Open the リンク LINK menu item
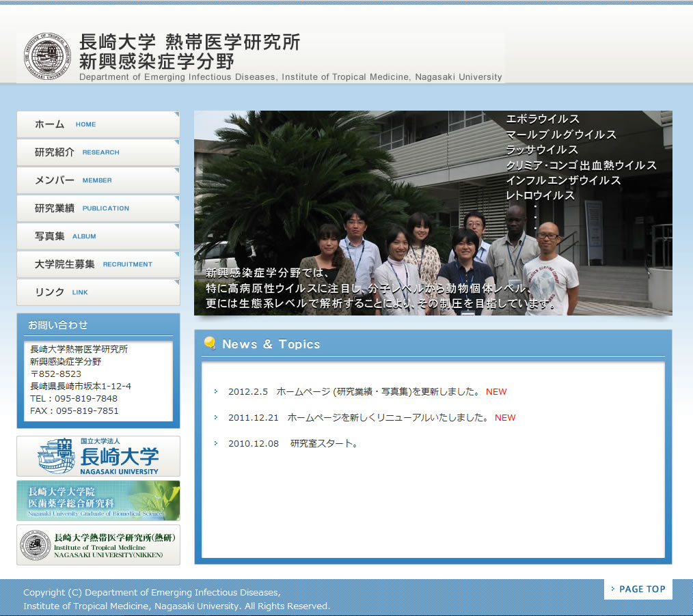The image size is (693, 616). point(98,292)
